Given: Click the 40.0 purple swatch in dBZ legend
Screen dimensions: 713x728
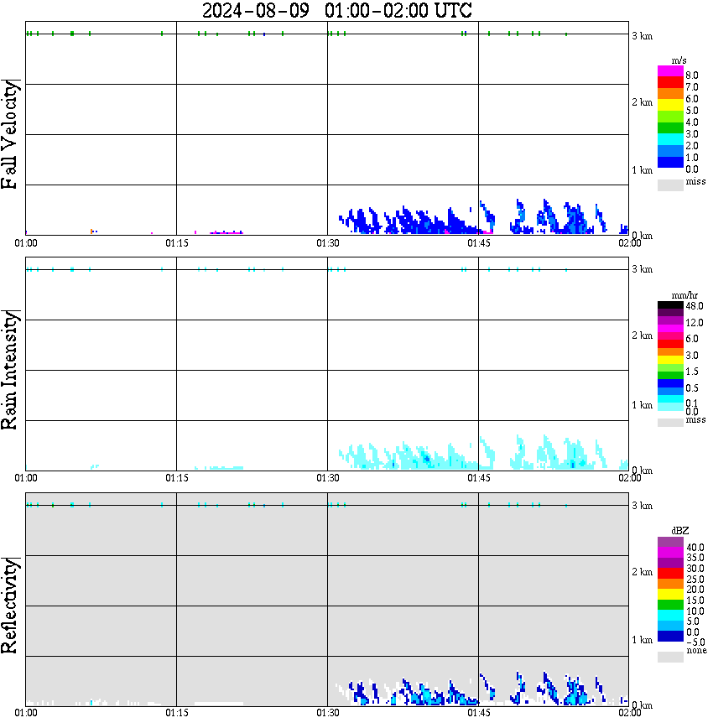Looking at the screenshot, I should (670, 542).
